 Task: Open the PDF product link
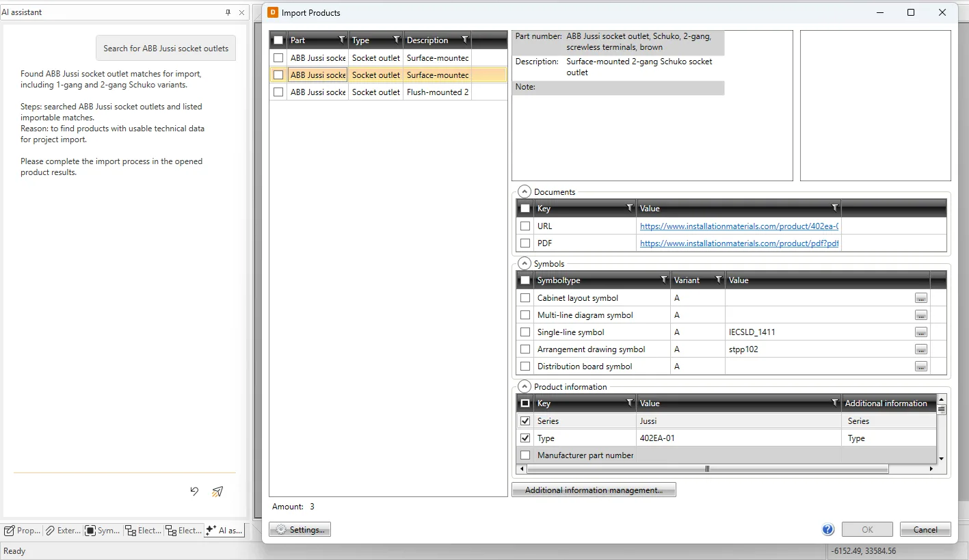[739, 243]
